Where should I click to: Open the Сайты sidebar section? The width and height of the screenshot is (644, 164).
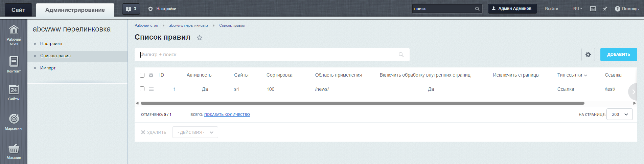click(14, 93)
